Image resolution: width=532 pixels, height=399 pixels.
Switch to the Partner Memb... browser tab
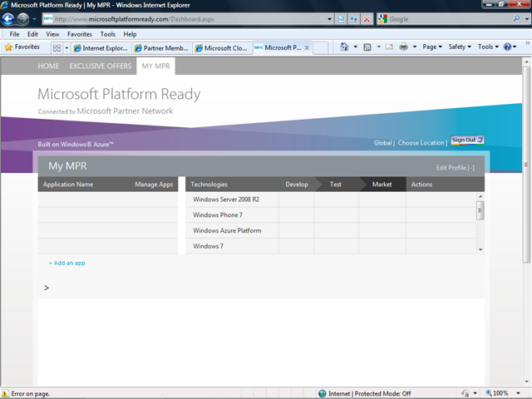click(161, 48)
